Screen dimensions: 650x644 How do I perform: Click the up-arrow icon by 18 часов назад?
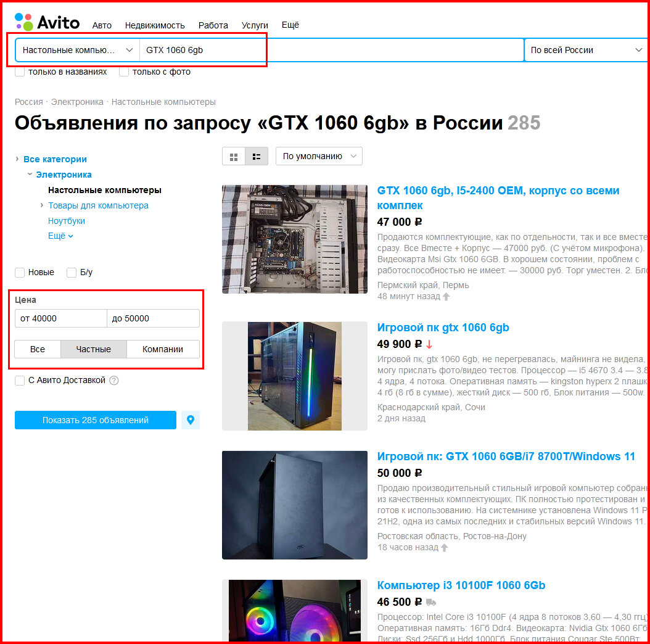pos(445,547)
